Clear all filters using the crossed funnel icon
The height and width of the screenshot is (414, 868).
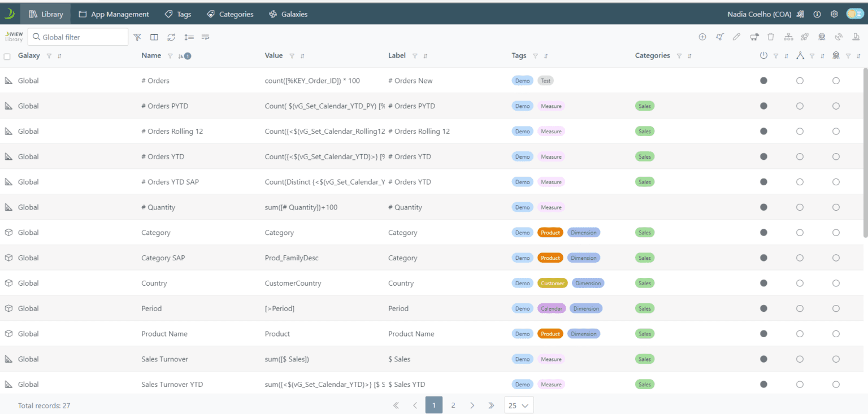pyautogui.click(x=137, y=37)
